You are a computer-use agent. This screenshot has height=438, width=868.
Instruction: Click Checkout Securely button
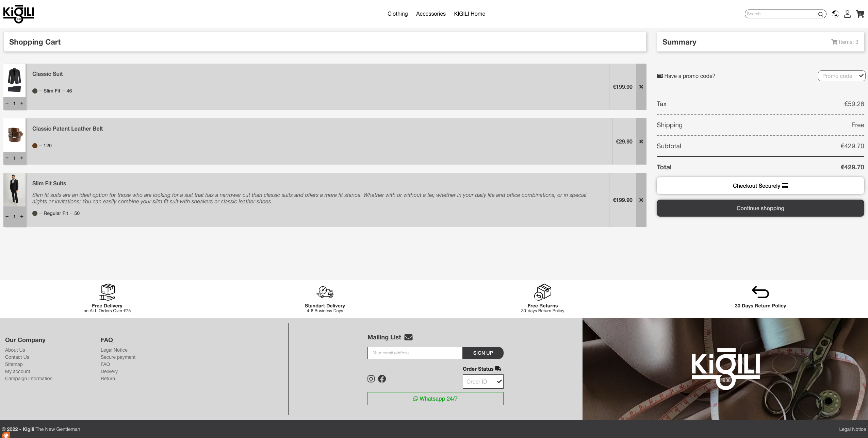click(760, 186)
